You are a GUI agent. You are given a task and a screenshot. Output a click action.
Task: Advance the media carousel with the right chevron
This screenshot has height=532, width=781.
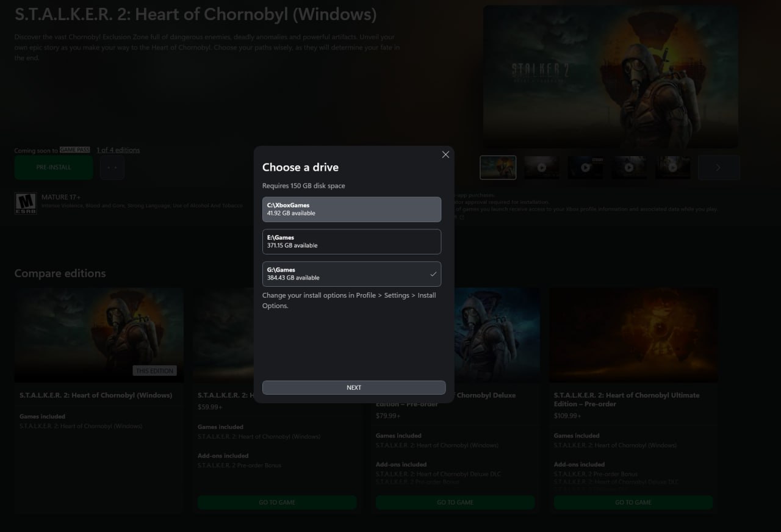(x=718, y=167)
